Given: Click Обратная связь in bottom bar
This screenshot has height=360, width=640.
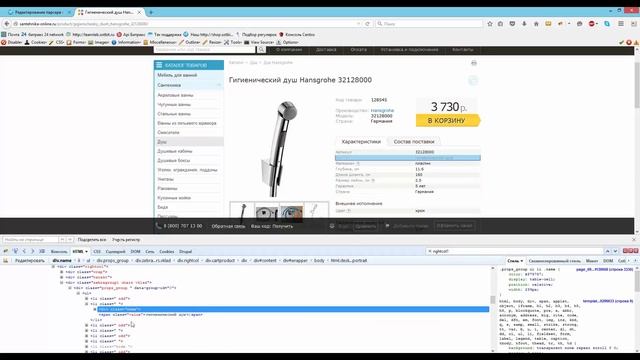Looking at the screenshot, I should click(228, 226).
